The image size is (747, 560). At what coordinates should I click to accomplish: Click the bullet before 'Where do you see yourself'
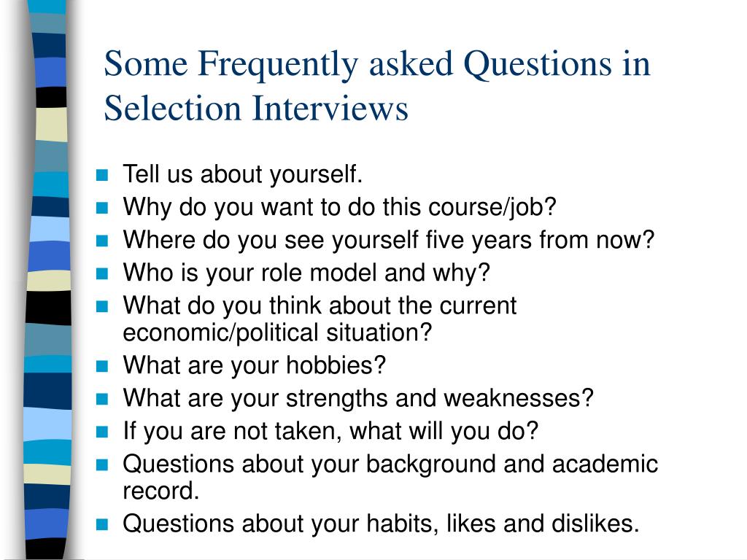(102, 241)
